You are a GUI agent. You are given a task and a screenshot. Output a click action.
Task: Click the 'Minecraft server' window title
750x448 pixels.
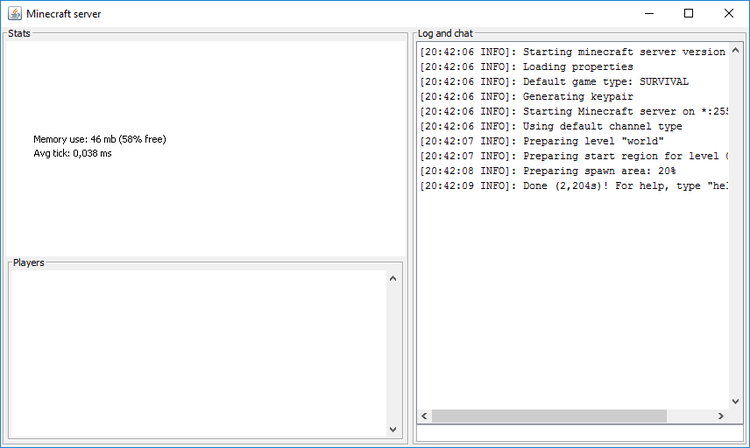click(x=64, y=14)
